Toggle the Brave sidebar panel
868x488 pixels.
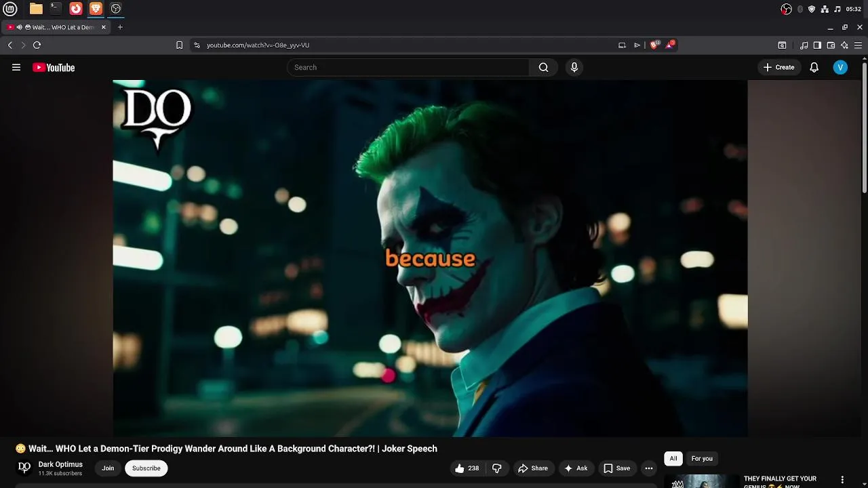[x=817, y=45]
